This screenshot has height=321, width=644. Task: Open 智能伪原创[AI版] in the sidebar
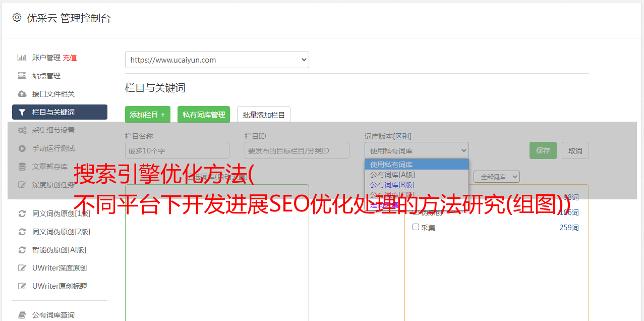pos(60,250)
